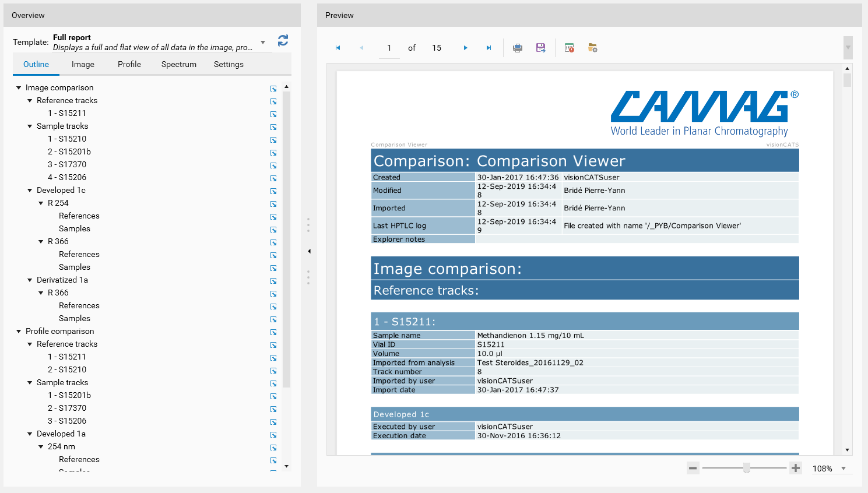The image size is (868, 493).
Task: Click the refresh report icon beside Template
Action: point(283,40)
